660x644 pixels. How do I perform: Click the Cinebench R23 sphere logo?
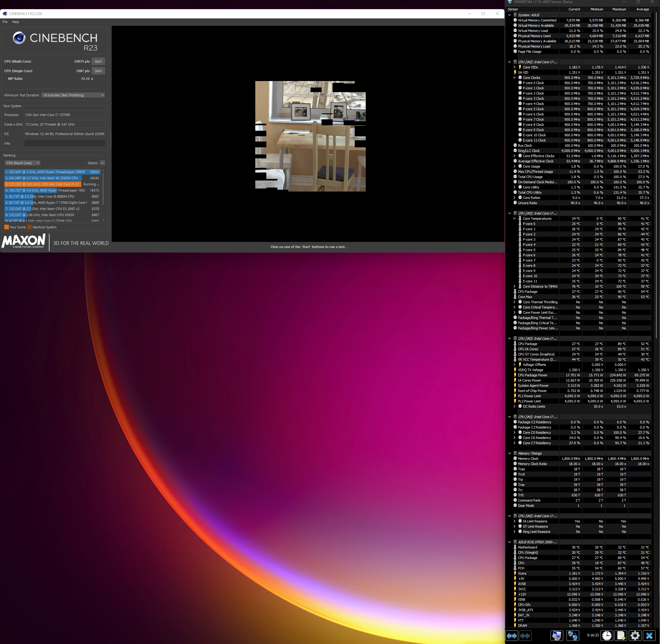19,38
